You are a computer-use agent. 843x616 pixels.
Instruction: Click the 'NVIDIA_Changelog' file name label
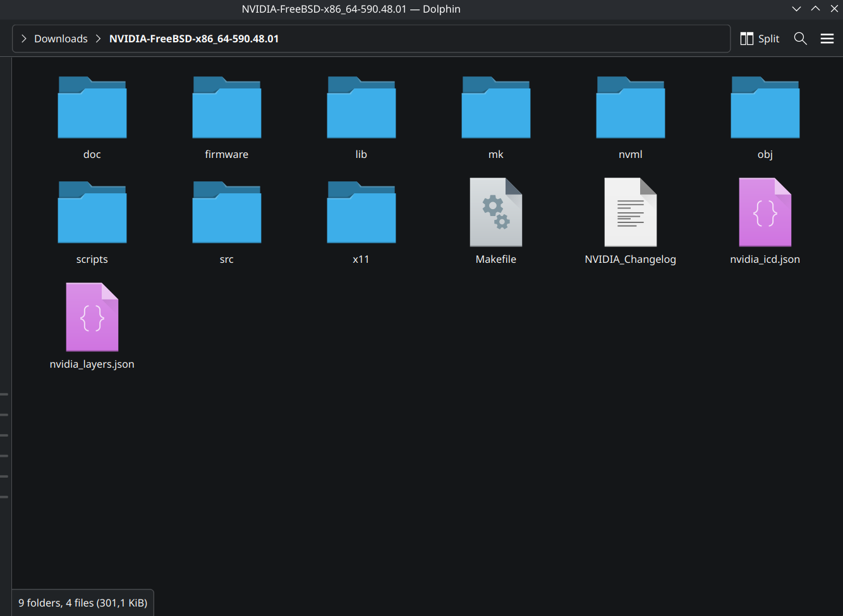coord(631,260)
